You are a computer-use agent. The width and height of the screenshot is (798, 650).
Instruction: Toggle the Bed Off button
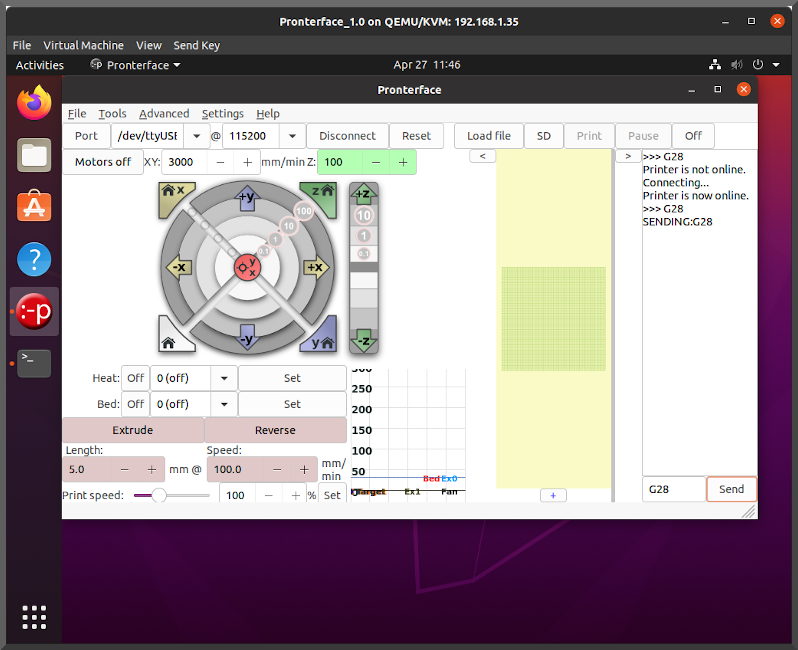click(x=135, y=404)
